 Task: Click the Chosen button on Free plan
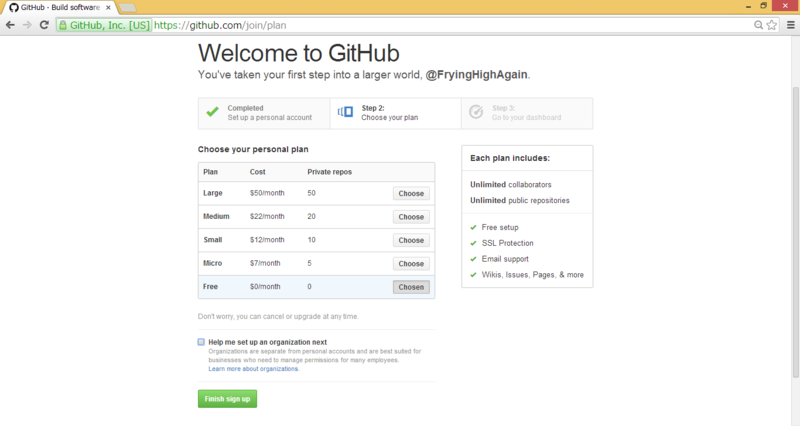pyautogui.click(x=411, y=287)
